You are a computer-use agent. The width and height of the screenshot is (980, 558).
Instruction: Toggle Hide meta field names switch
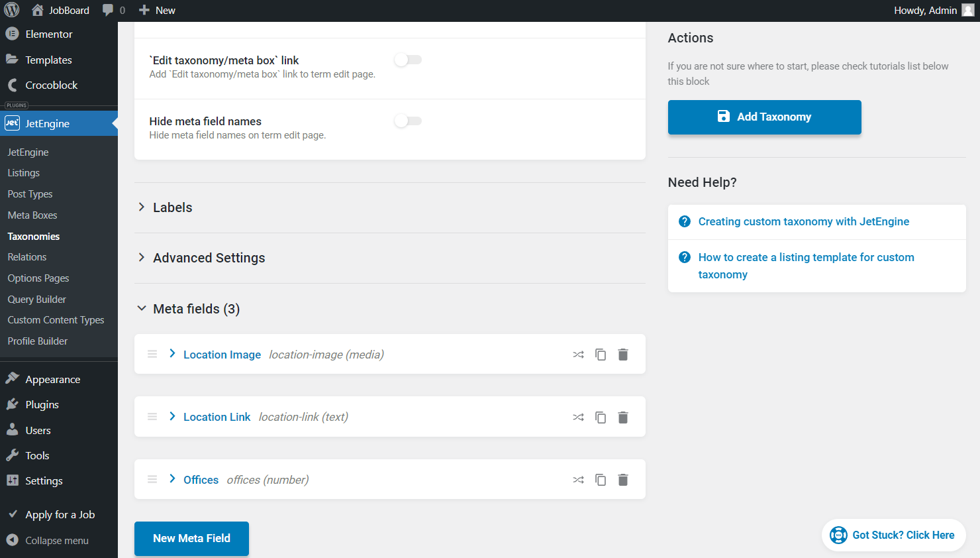[x=408, y=121]
